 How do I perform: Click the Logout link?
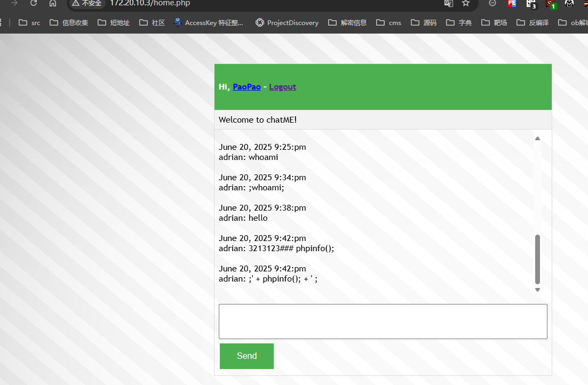point(282,87)
